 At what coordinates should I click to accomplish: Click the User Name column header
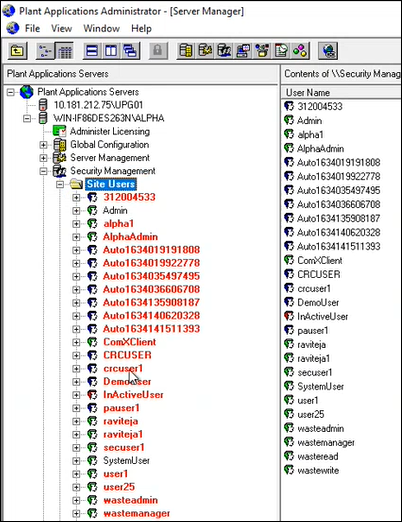coord(341,92)
